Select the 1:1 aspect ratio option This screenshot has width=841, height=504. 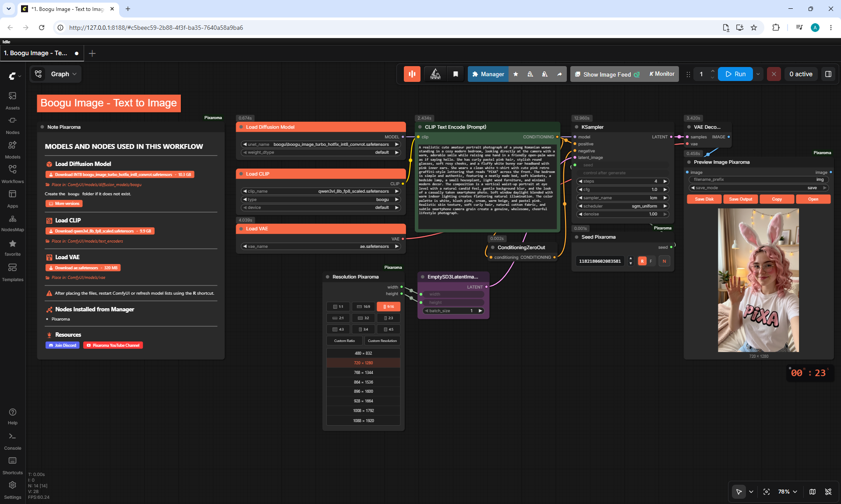(x=338, y=307)
